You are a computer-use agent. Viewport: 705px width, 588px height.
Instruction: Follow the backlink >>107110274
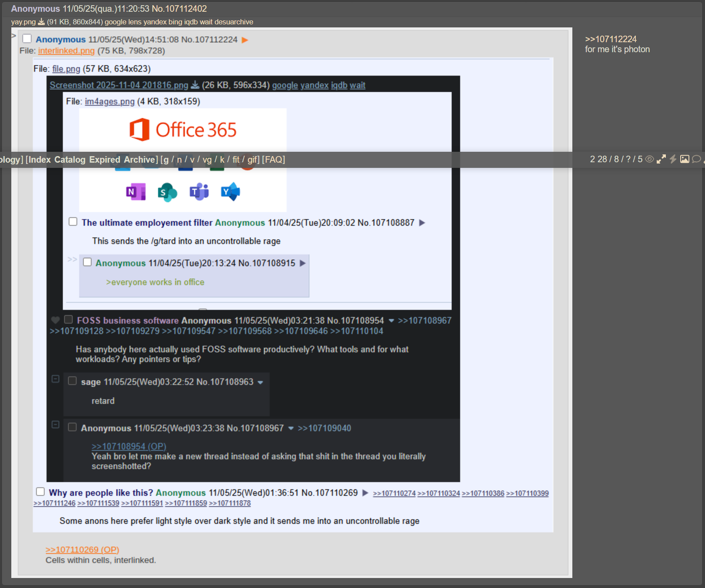coord(394,493)
